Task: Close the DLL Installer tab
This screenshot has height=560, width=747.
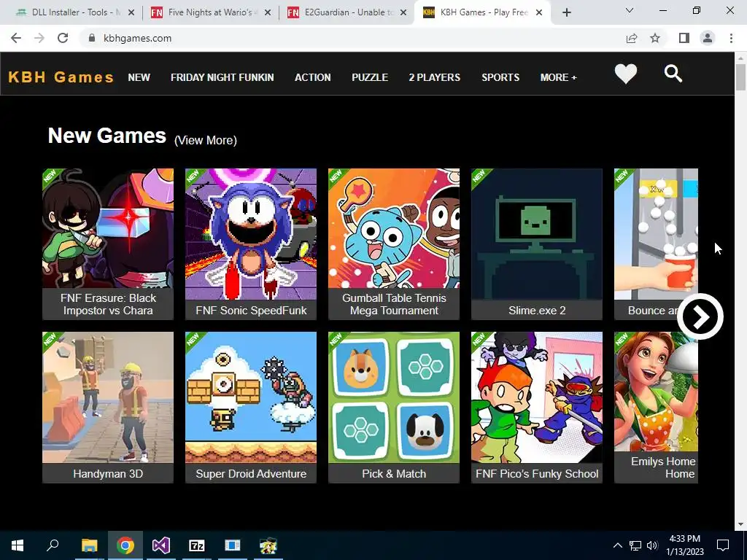Action: tap(131, 12)
